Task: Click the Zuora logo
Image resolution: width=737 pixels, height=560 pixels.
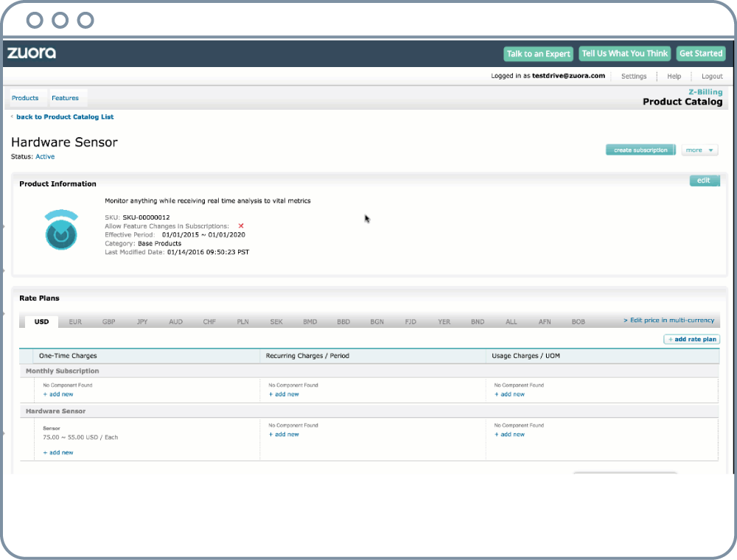Action: [32, 53]
